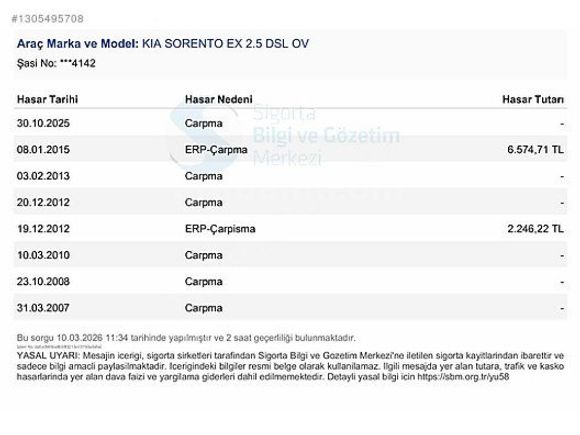Select the 08.01.2015 ERP-Çarpma row
This screenshot has width=580, height=435.
(290, 149)
